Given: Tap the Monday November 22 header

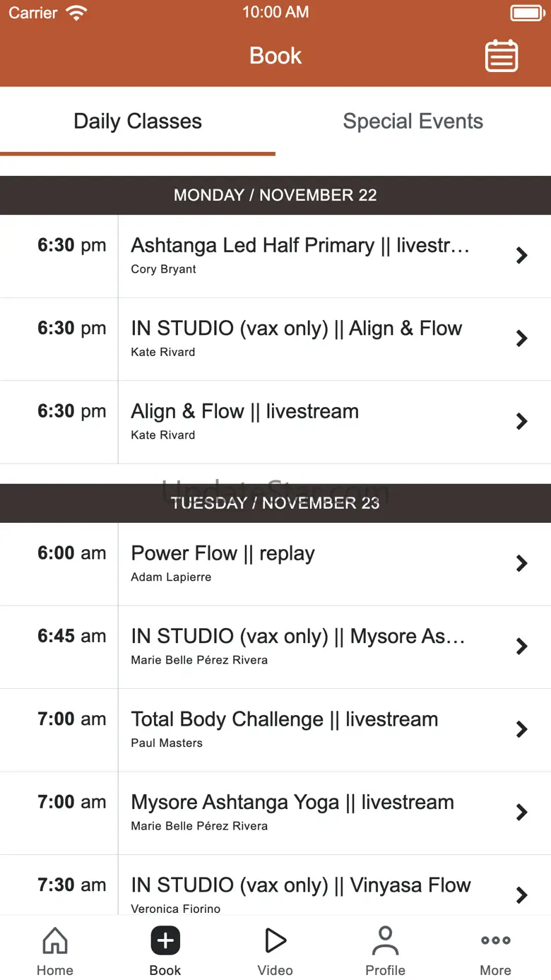Looking at the screenshot, I should 275,195.
